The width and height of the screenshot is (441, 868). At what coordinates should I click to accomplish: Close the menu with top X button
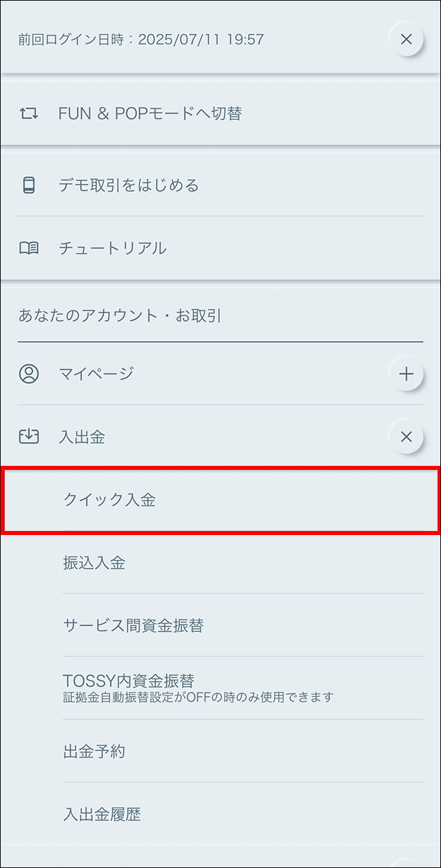point(406,39)
